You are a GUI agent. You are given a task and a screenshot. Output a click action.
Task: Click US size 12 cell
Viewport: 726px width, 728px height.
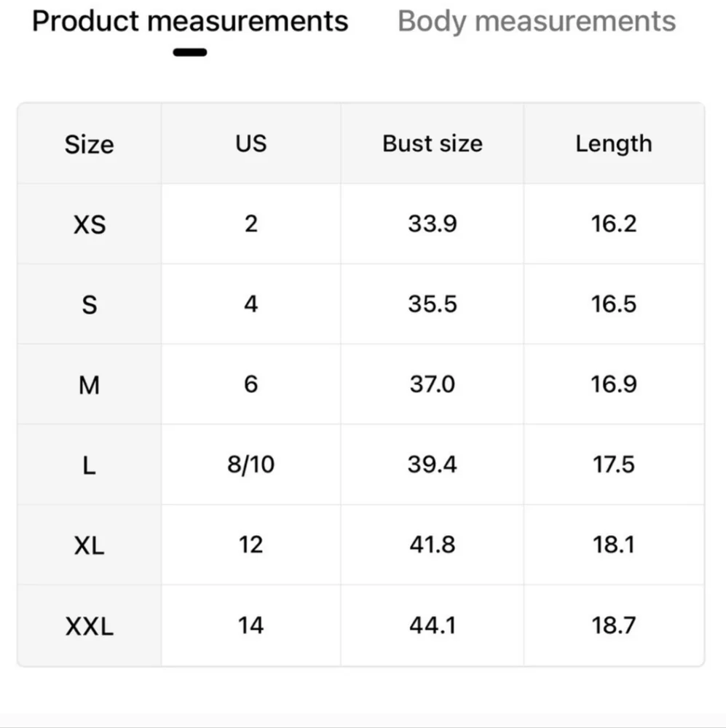tap(250, 545)
